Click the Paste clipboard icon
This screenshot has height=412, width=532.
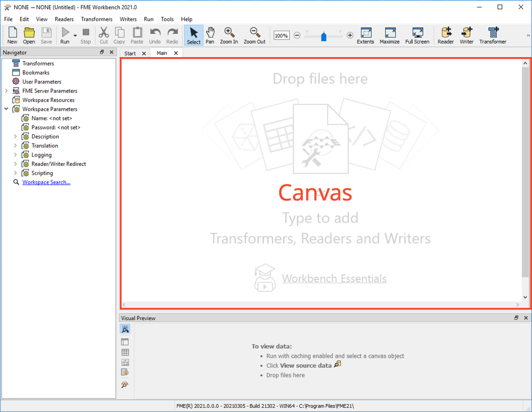(137, 35)
